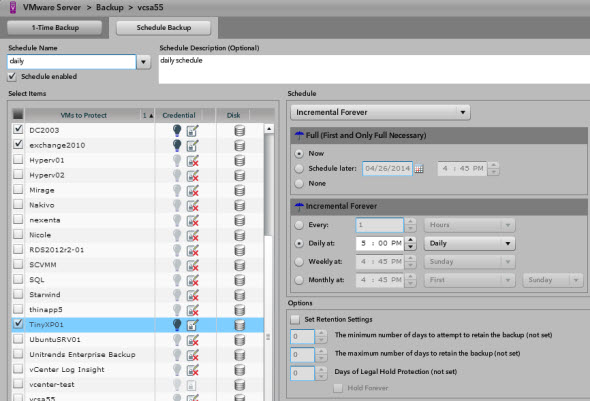Select the None radio button for Full backup
Screen dimensions: 590x401
pyautogui.click(x=299, y=184)
